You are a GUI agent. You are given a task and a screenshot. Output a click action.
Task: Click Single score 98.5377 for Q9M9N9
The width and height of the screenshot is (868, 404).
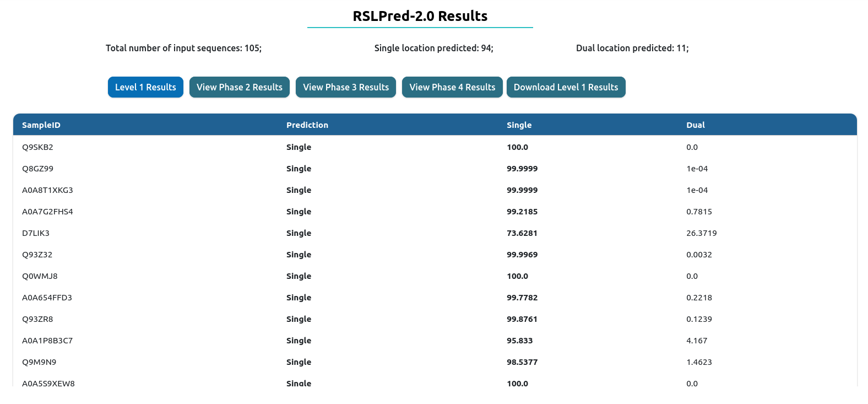pyautogui.click(x=522, y=362)
